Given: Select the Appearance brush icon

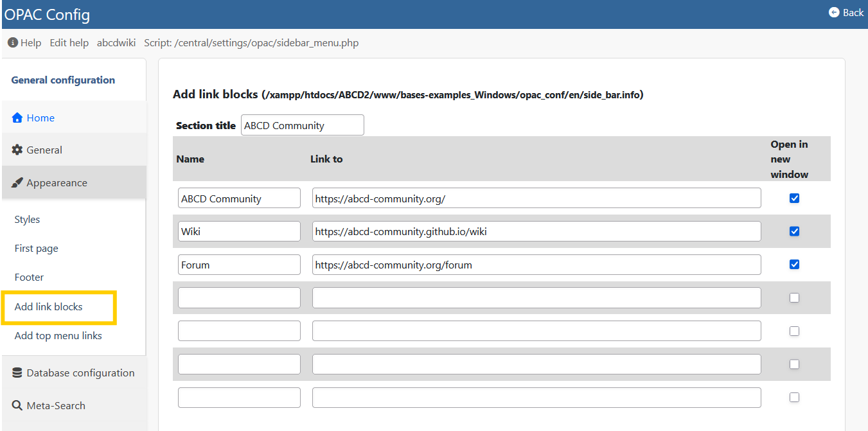Looking at the screenshot, I should coord(17,182).
